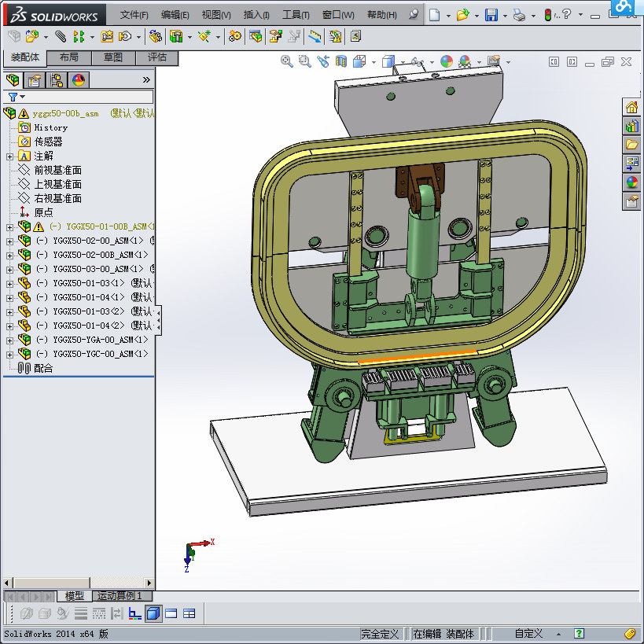Open the Linear Component Pattern dropdown arrow
This screenshot has height=644, width=644.
pos(92,38)
